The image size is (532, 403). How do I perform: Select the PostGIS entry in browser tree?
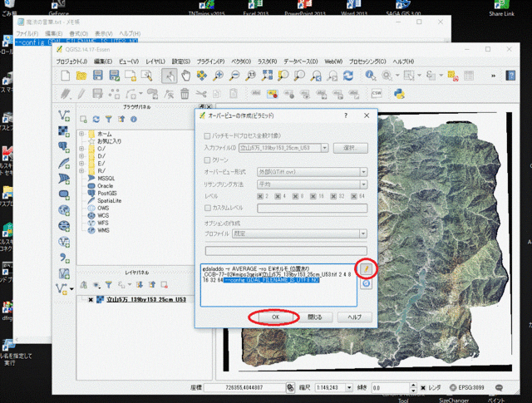click(107, 193)
